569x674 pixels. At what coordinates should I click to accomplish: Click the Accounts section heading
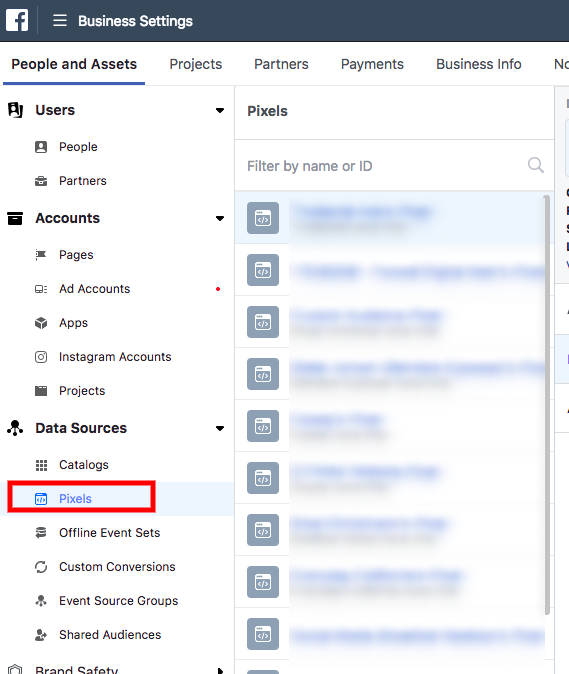click(67, 218)
